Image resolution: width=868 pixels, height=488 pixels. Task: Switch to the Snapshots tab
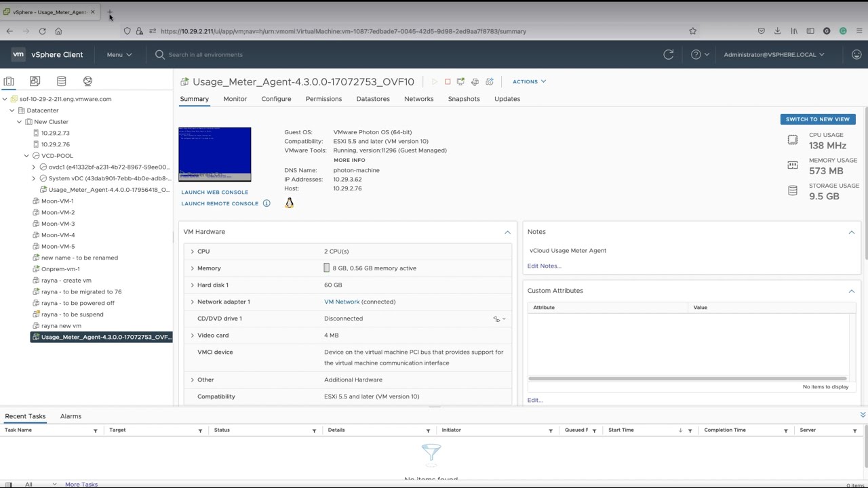pyautogui.click(x=463, y=99)
